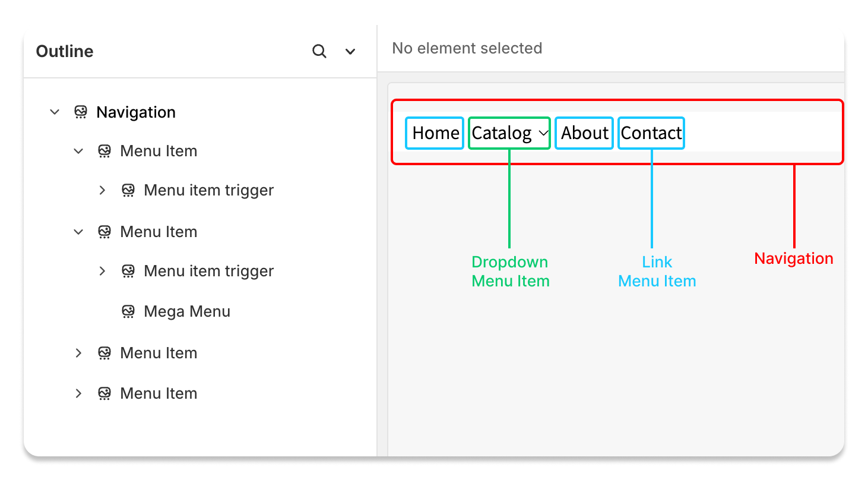Open the Outline panel dropdown chevron
This screenshot has width=868, height=492.
click(x=350, y=52)
